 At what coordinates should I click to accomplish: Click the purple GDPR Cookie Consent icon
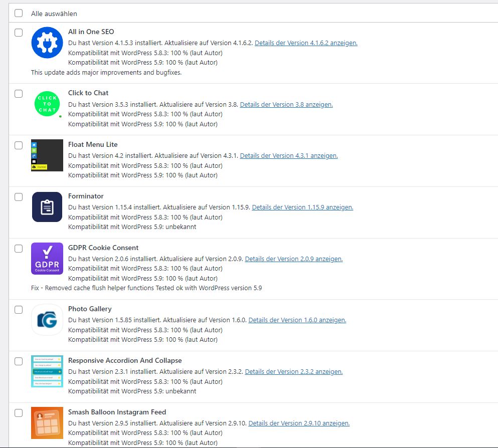click(x=47, y=259)
